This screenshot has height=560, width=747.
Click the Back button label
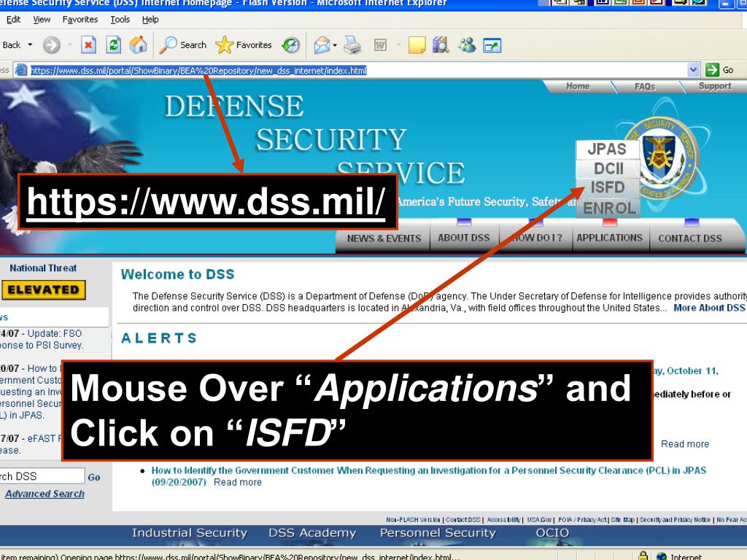(x=12, y=44)
